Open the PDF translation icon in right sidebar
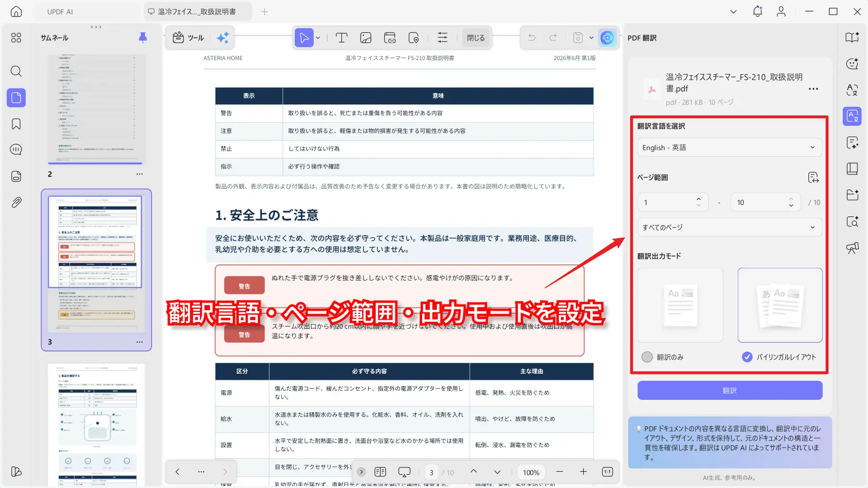The width and height of the screenshot is (868, 488). [x=852, y=116]
